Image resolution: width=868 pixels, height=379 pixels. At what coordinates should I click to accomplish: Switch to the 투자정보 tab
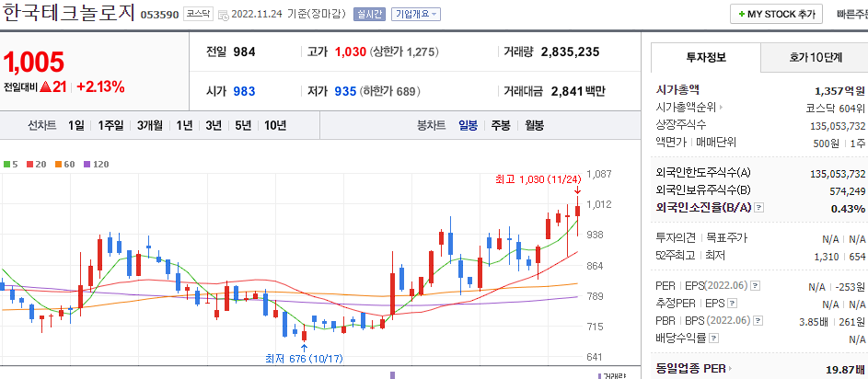[706, 57]
